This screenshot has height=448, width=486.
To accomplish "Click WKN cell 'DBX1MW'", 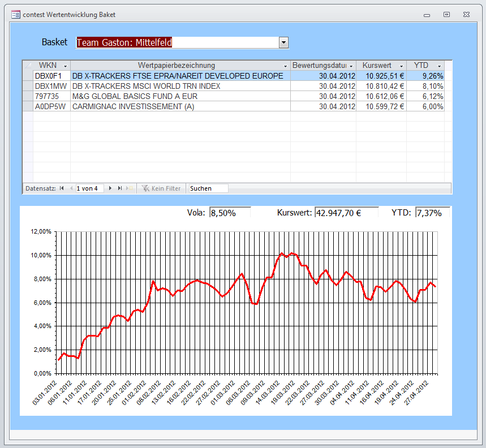I will (x=51, y=86).
